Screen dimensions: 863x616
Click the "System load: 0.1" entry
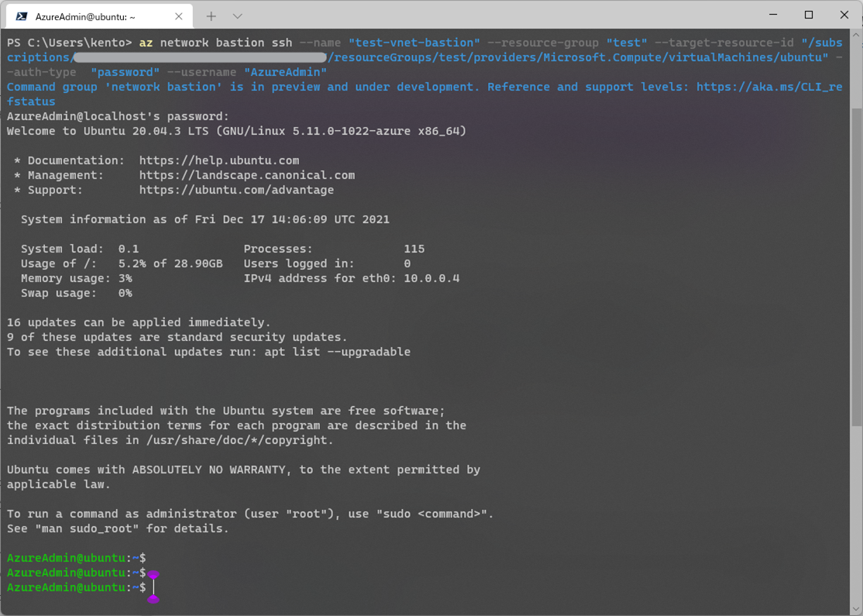click(x=80, y=249)
